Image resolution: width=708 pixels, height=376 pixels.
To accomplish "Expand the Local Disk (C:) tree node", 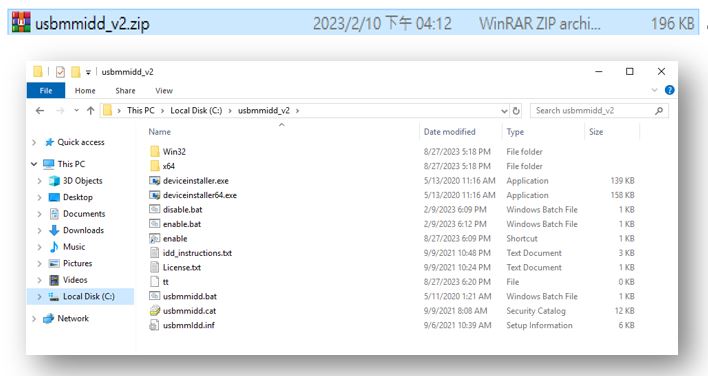I will (x=40, y=297).
